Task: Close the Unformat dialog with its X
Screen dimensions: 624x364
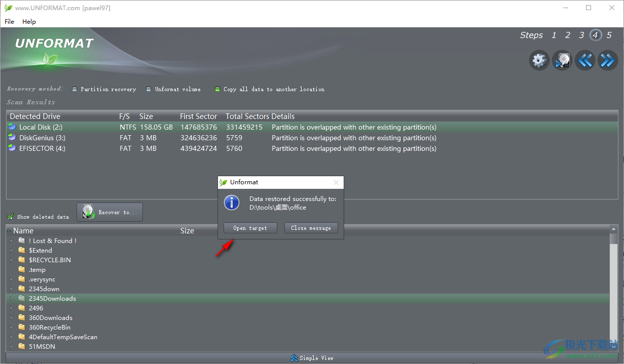Action: 336,182
